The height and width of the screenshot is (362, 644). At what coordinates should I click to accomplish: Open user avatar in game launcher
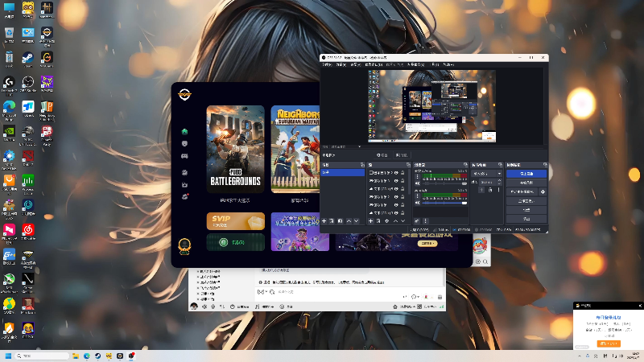coord(184,246)
